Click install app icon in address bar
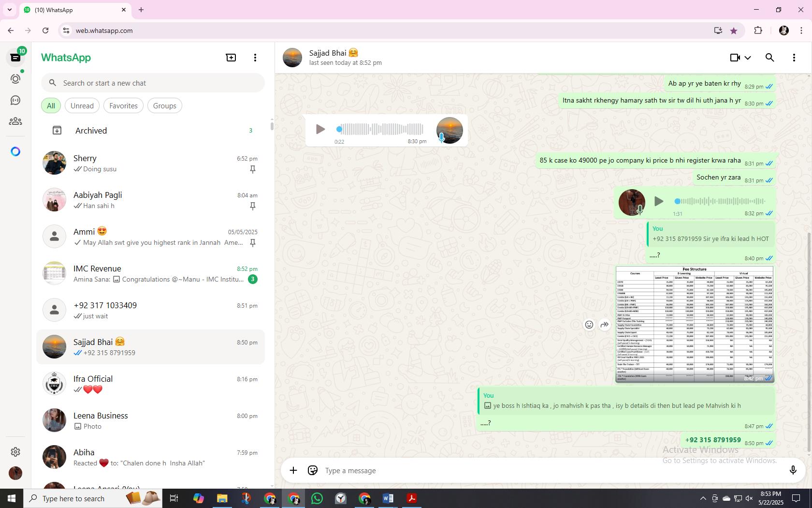This screenshot has width=812, height=508. click(718, 30)
